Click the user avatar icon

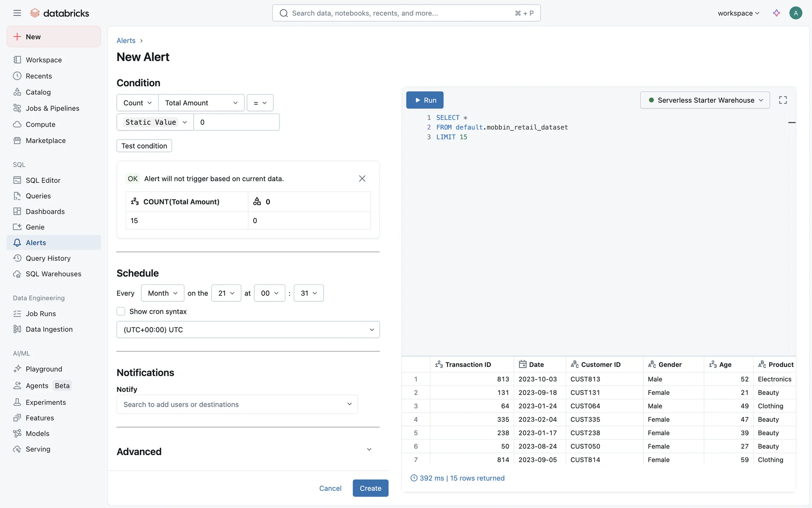[796, 13]
